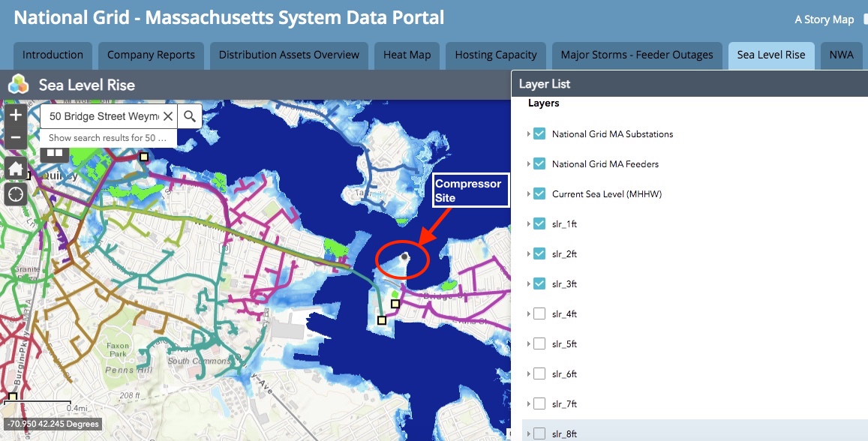868x441 pixels.
Task: Find my location on the map
Action: pos(16,194)
